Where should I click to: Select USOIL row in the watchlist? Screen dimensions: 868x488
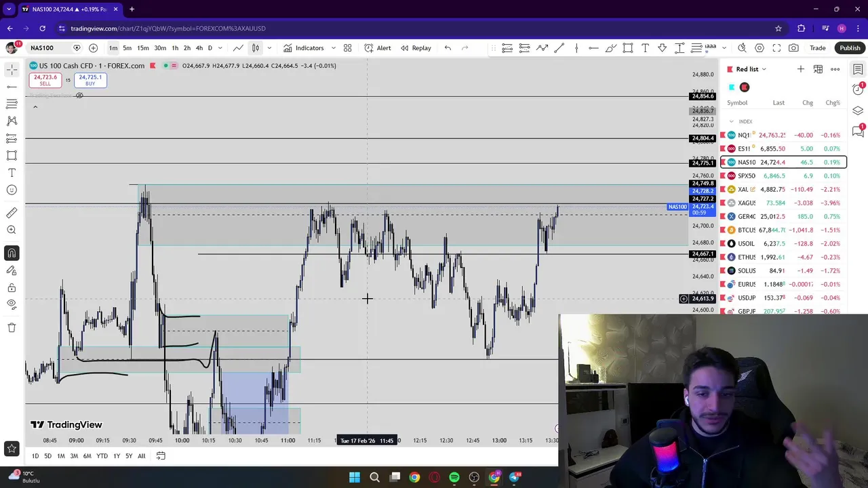783,243
